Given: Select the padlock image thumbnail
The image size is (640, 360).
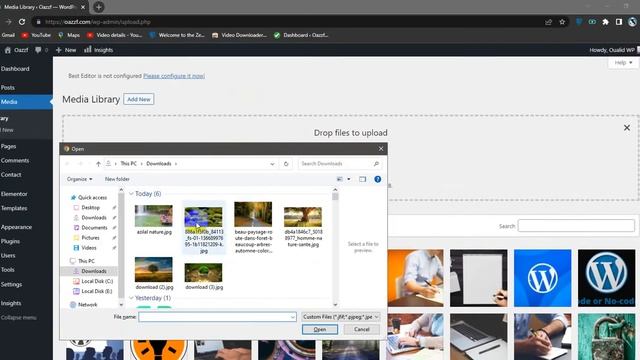Looking at the screenshot, I should pyautogui.click(x=607, y=337).
